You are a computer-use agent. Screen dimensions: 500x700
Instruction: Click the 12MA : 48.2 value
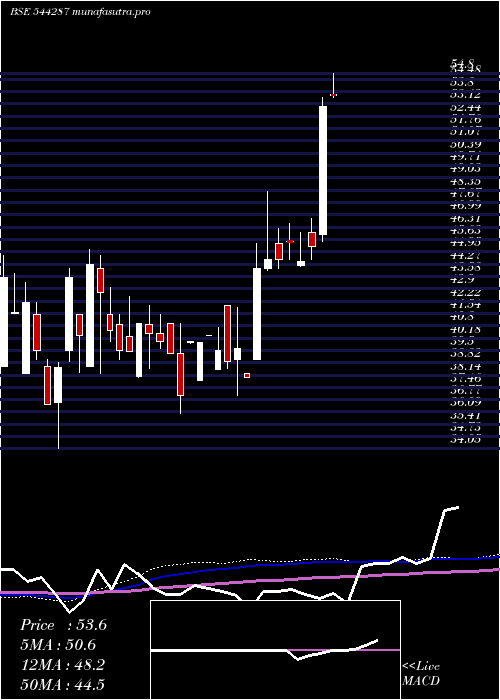pos(62,665)
